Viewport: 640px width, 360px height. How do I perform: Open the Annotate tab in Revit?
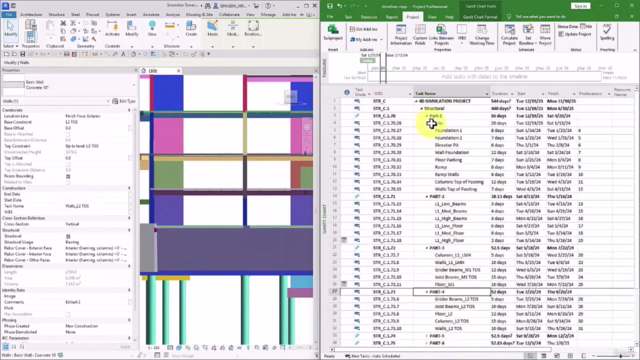[x=151, y=14]
